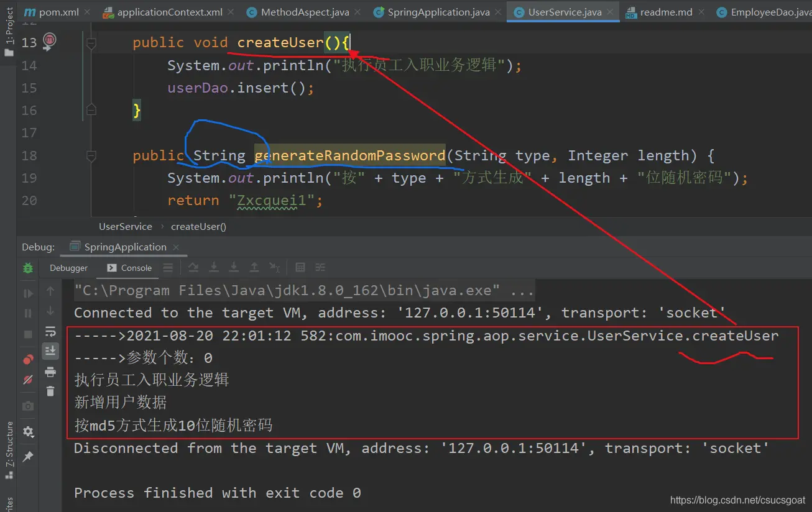Image resolution: width=812 pixels, height=512 pixels.
Task: Click the "参数个数: 0" console line
Action: pyautogui.click(x=143, y=358)
